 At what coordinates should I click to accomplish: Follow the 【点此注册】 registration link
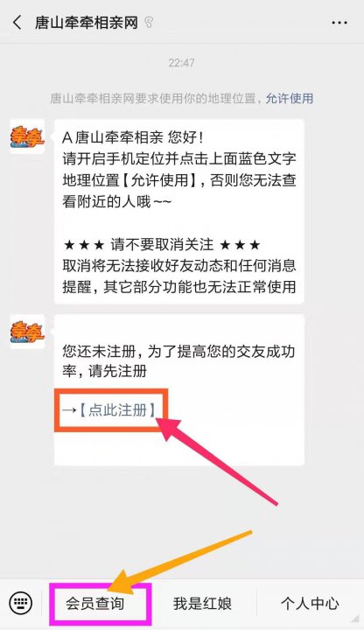click(x=117, y=410)
